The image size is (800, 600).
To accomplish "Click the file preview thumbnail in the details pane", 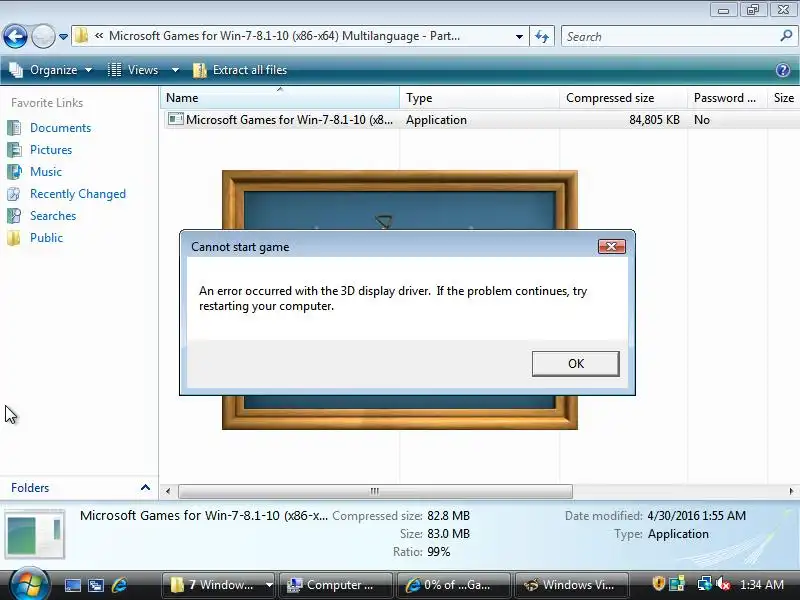I will point(35,534).
